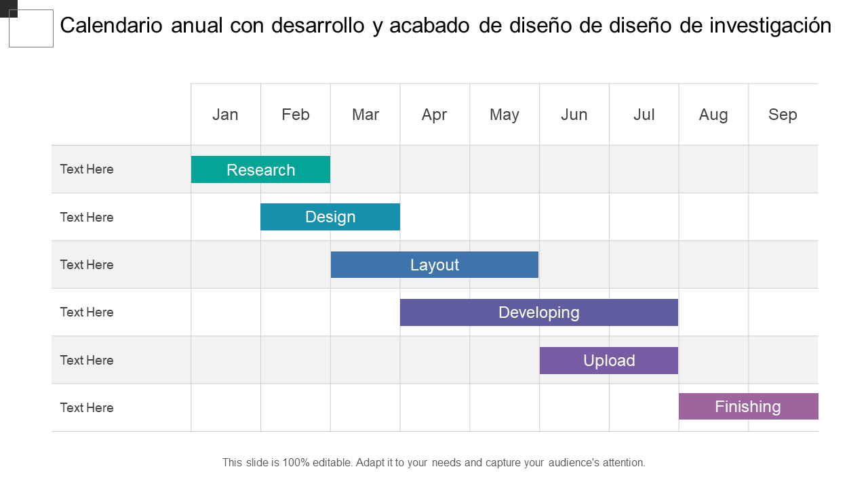This screenshot has height=488, width=868.
Task: Select the Sep column header
Action: (x=783, y=115)
